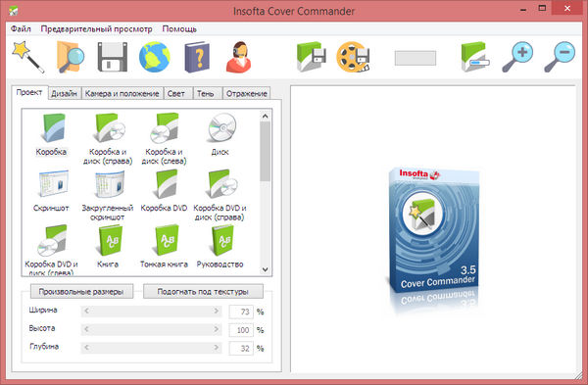Click the template list scrollbar thumb

coord(266,152)
